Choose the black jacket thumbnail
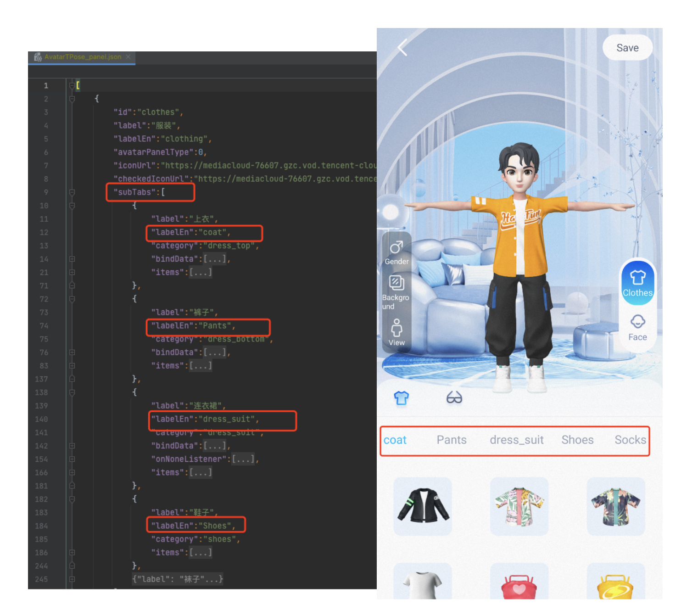Image resolution: width=681 pixels, height=616 pixels. click(423, 506)
